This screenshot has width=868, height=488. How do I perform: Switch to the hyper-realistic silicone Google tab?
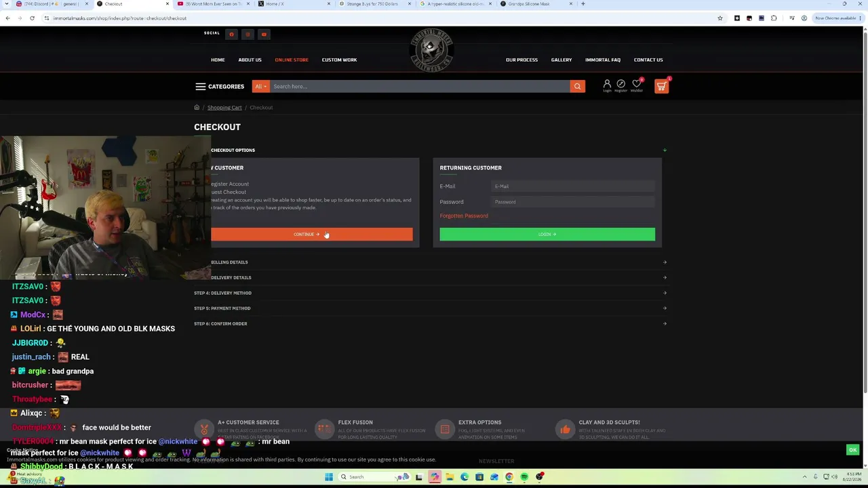[455, 4]
